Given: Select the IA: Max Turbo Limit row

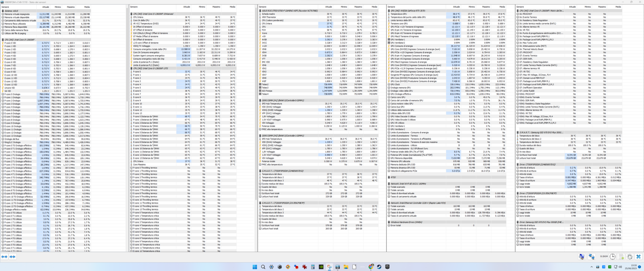Looking at the screenshot, I should click(x=570, y=43).
